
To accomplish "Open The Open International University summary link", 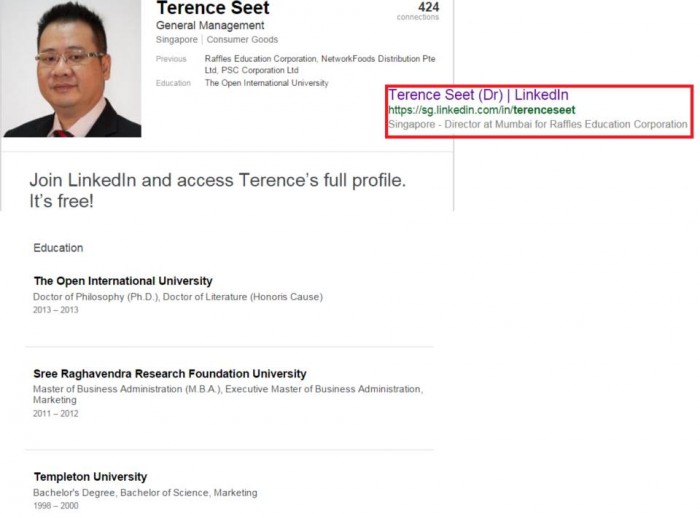I will [266, 83].
